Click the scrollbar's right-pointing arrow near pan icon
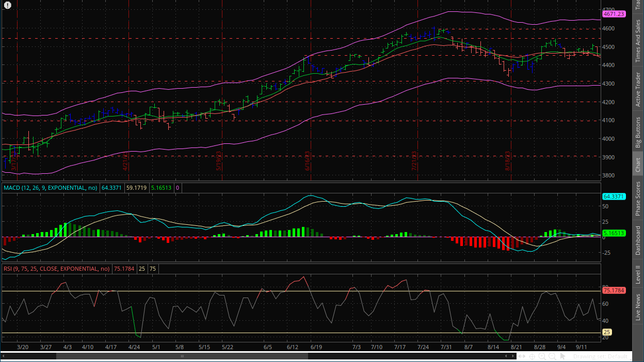The width and height of the screenshot is (644, 362). pos(513,356)
